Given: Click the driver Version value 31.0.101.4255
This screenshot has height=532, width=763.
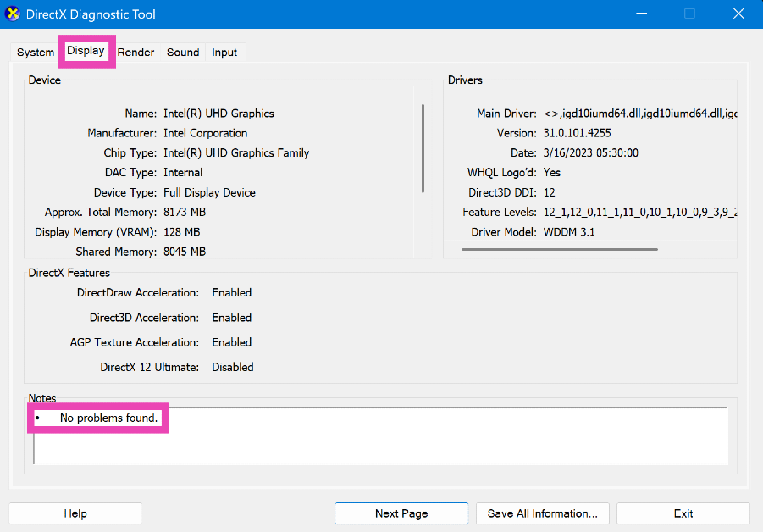Looking at the screenshot, I should [x=577, y=133].
